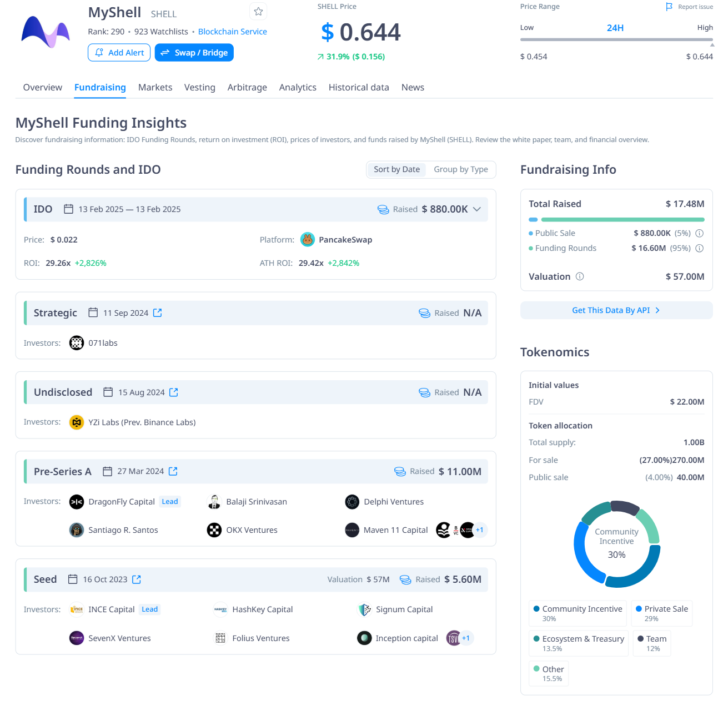Go to the Historical data tab
The image size is (728, 701).
tap(359, 87)
